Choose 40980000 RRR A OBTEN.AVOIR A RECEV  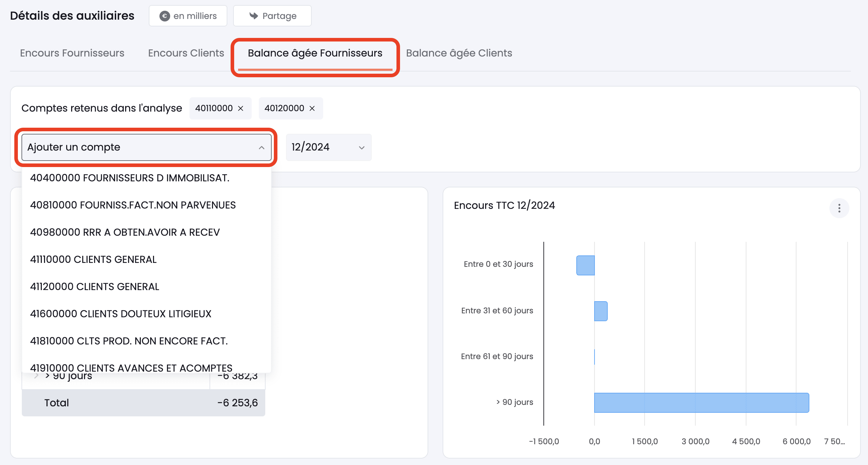147,232
